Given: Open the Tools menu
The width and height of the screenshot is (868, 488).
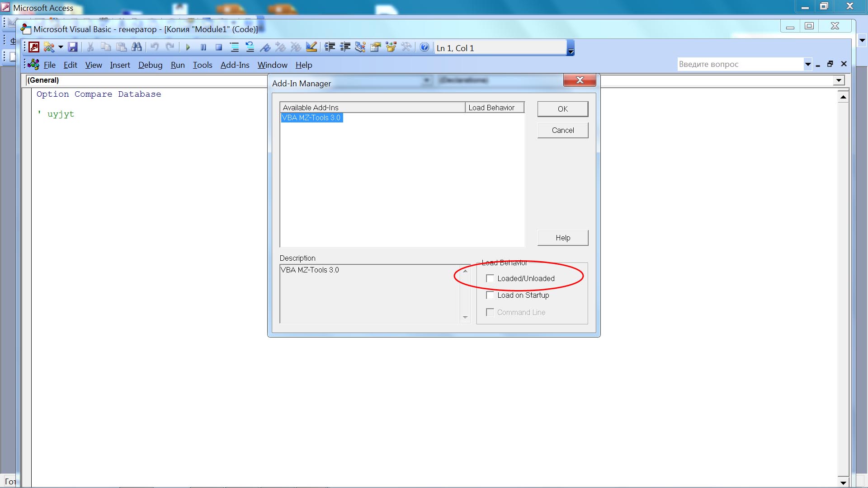Looking at the screenshot, I should point(203,65).
